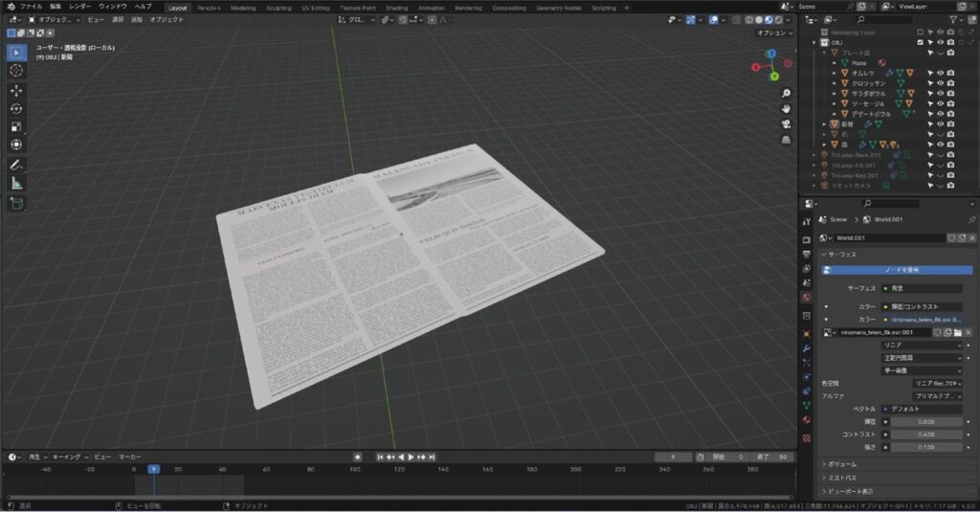Screen dimensions: 980x512
Task: Open the Render properties tab
Action: pos(806,239)
